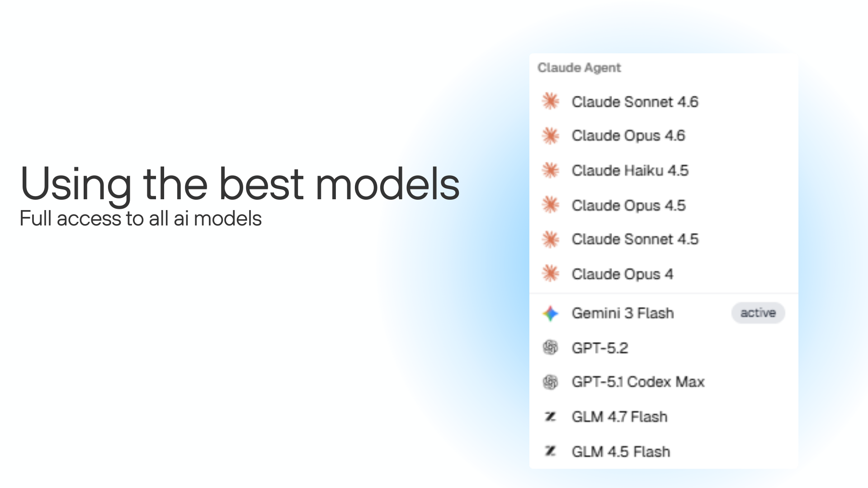The width and height of the screenshot is (868, 488).
Task: Select the GLM 4.7 Flash Z icon
Action: 550,417
